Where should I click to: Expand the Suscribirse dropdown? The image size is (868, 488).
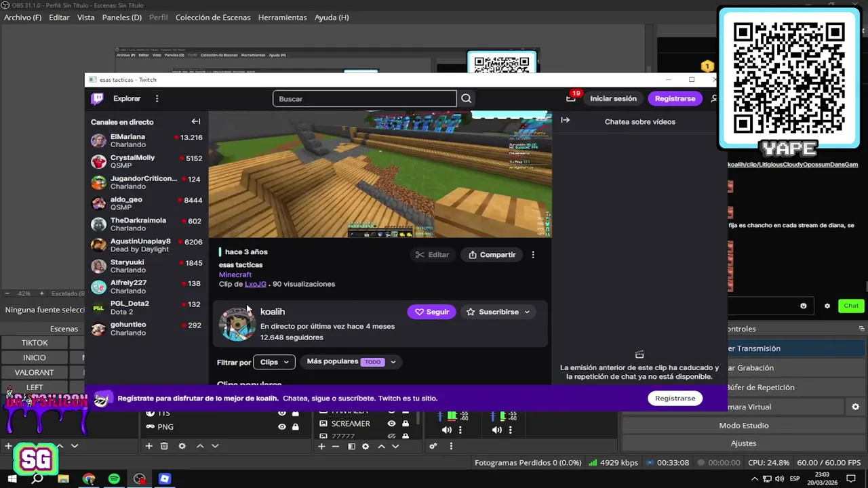point(527,312)
